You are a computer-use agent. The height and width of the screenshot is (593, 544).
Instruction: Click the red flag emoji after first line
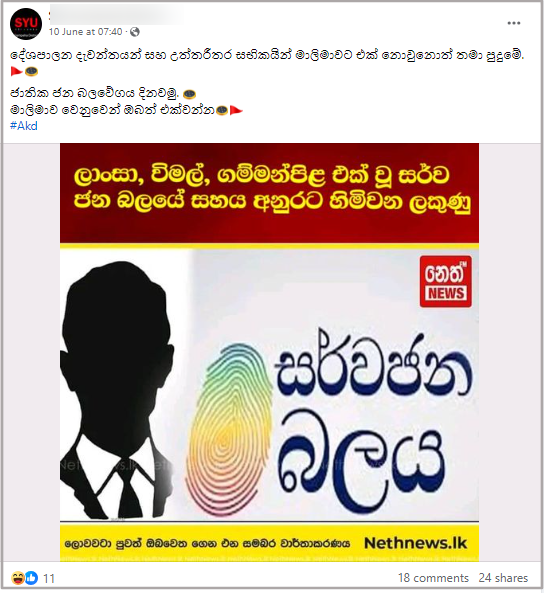coord(16,71)
